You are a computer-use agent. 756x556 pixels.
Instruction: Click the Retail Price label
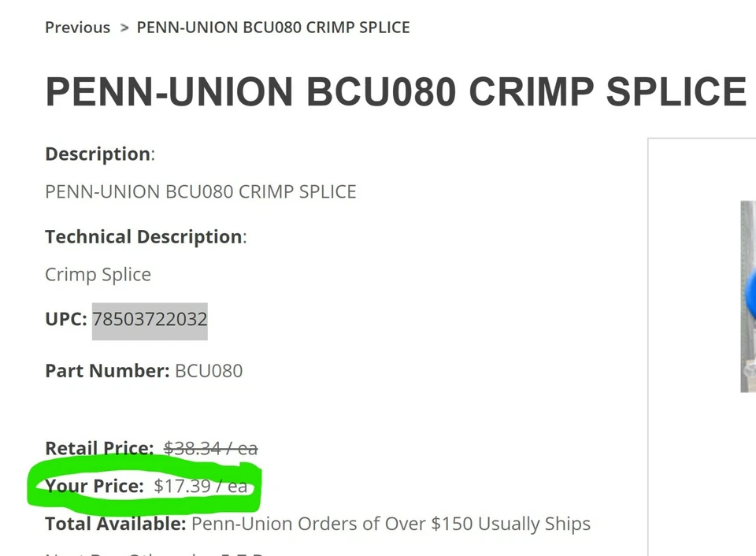click(99, 448)
